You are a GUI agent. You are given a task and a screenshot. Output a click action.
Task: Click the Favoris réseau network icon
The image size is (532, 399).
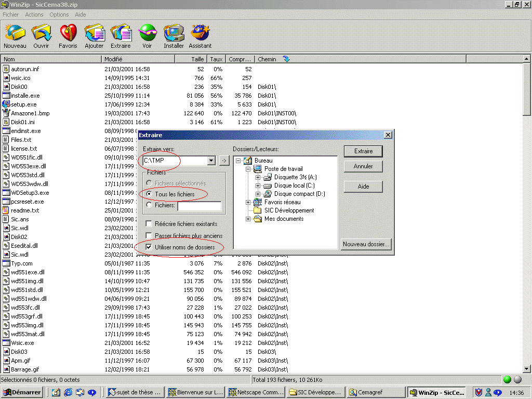pos(258,202)
